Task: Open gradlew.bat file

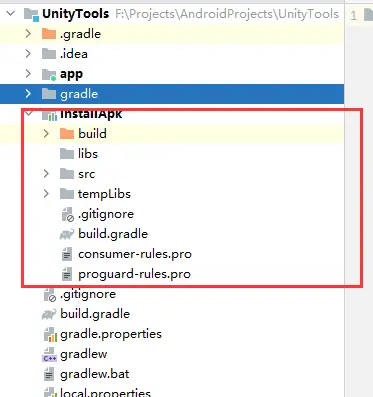Action: 95,374
